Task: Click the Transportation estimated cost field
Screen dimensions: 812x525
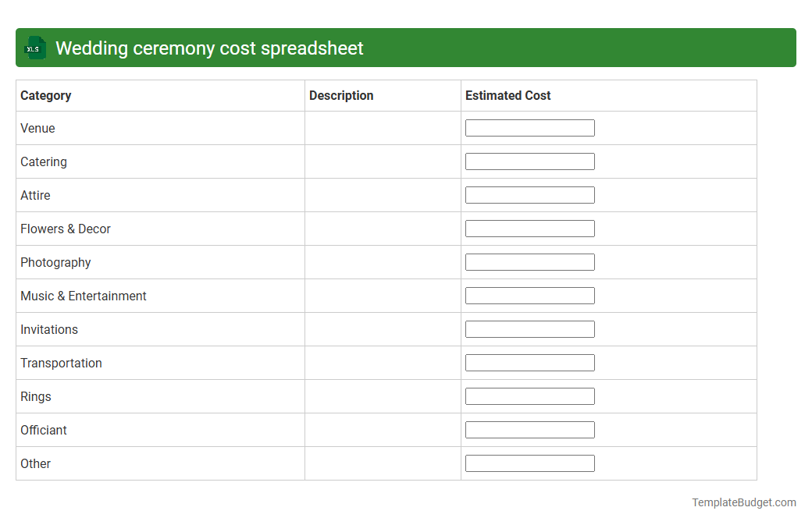Action: [529, 362]
